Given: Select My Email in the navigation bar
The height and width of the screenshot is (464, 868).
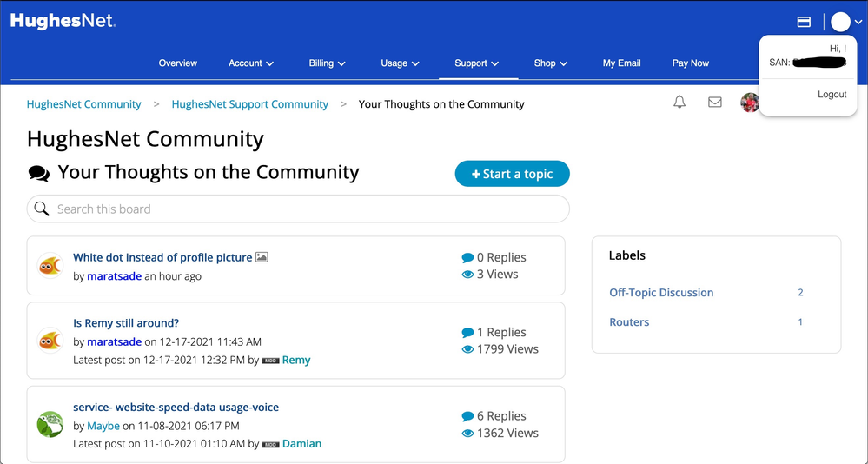Looking at the screenshot, I should click(621, 63).
